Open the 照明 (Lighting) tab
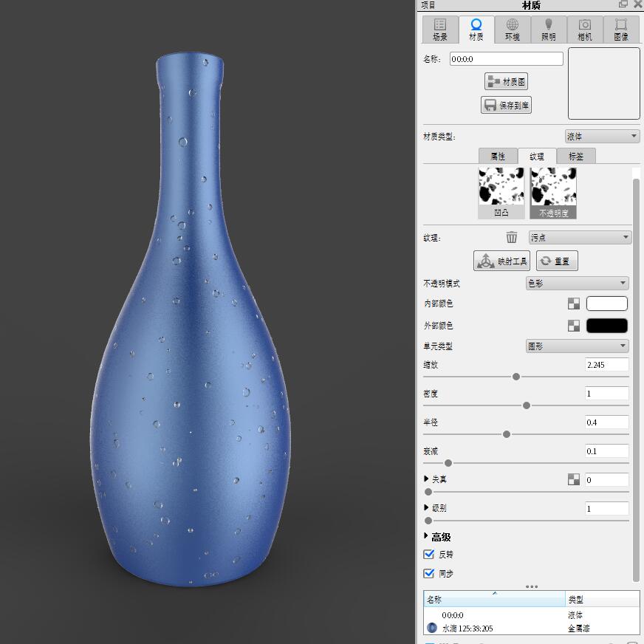 tap(548, 30)
